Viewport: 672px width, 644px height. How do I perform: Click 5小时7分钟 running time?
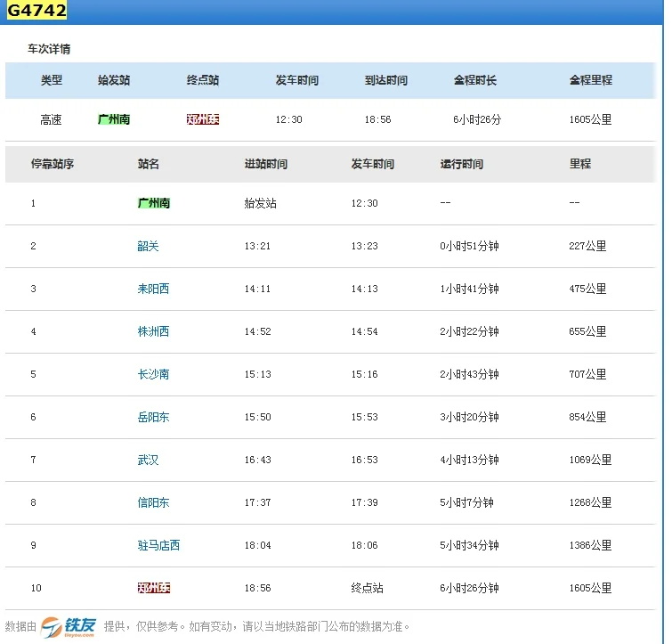[466, 502]
